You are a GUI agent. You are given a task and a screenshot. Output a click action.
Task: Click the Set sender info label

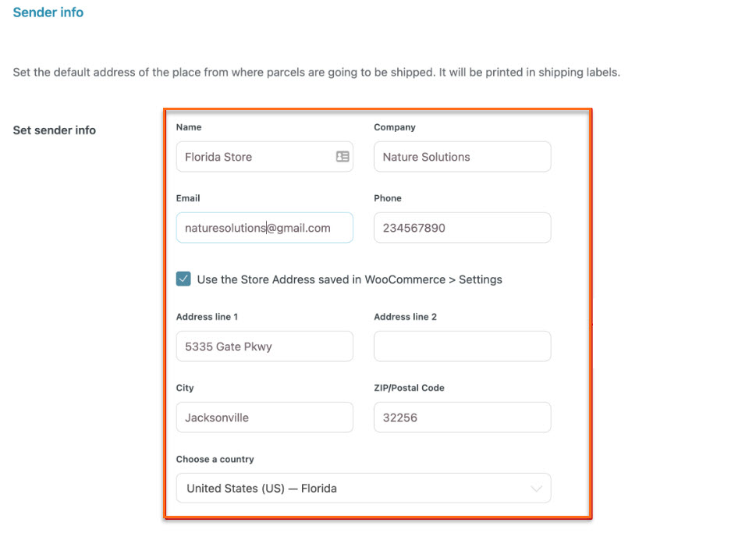pos(55,130)
